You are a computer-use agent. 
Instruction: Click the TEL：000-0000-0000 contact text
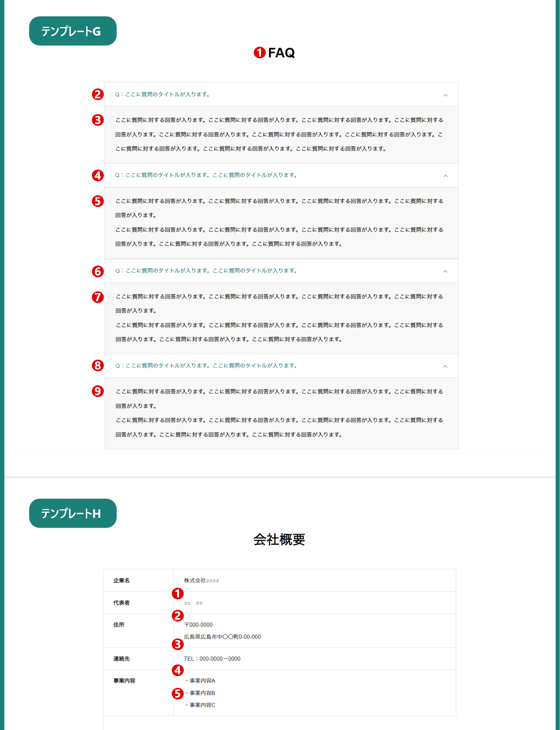(212, 658)
